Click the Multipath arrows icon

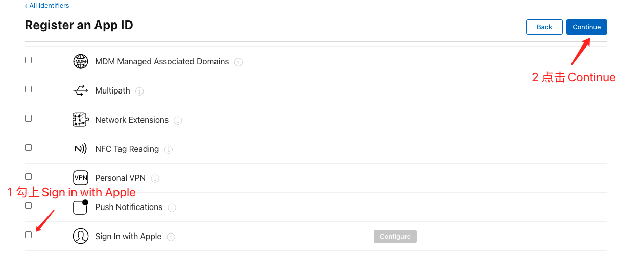click(81, 91)
